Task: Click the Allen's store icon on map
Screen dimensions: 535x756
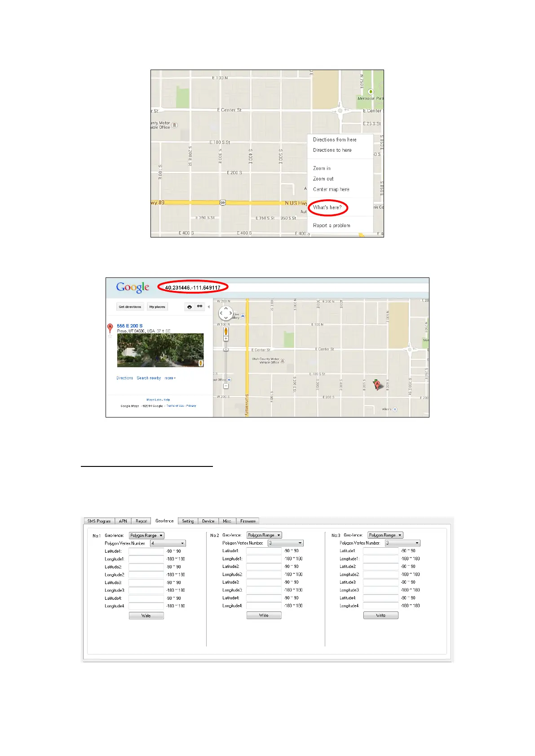Action: (395, 409)
